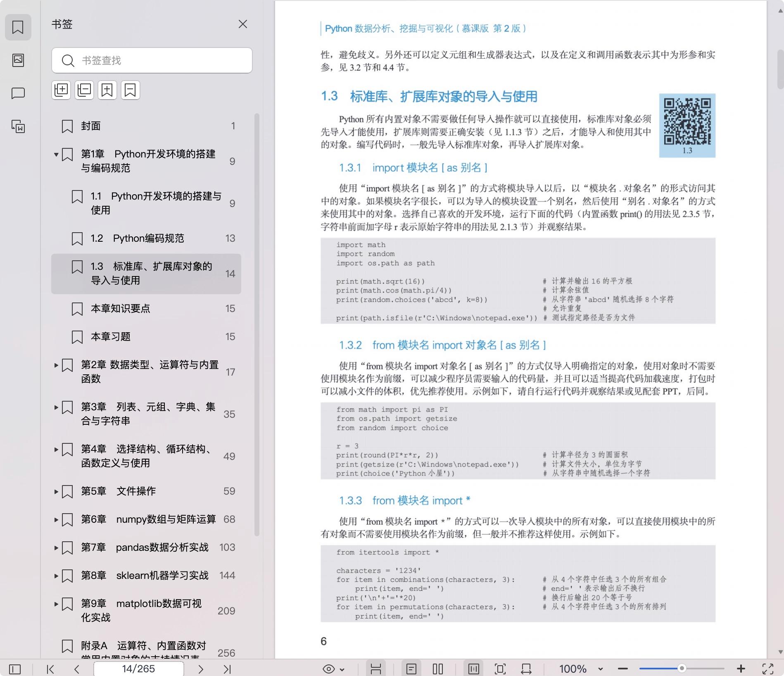Toggle the eye protection mode icon
Screen dimensions: 784x676
(329, 669)
